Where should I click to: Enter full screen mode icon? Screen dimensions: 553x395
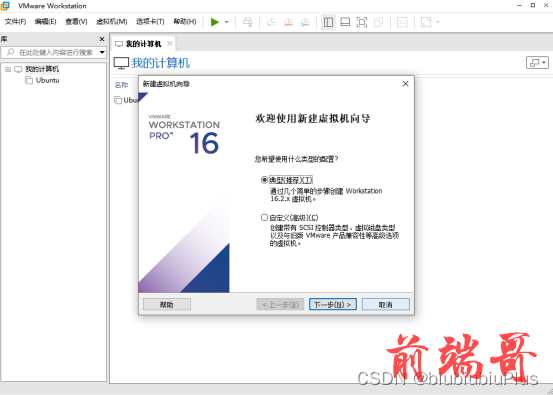[362, 22]
